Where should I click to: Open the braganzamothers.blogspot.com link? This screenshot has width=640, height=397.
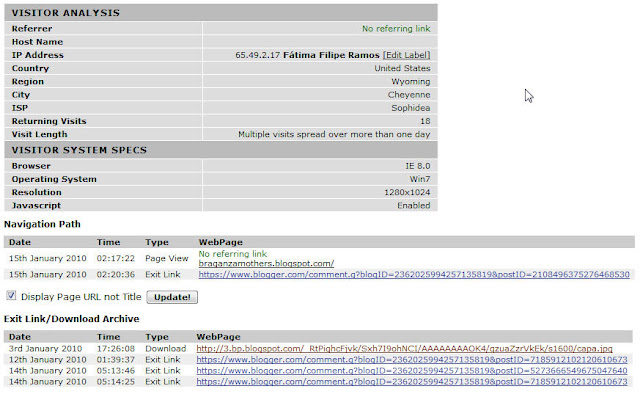pos(266,264)
